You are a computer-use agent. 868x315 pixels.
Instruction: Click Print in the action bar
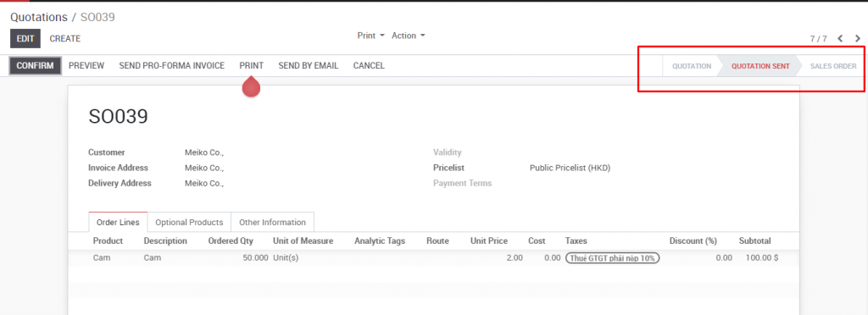click(251, 66)
